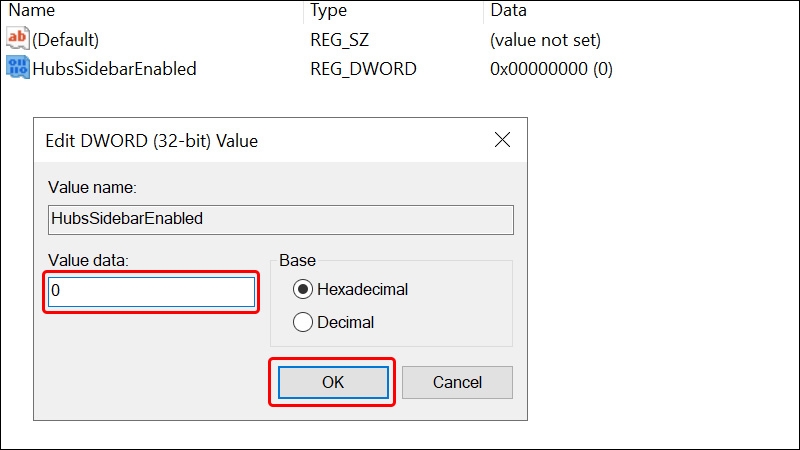
Task: Click the REG_DWORD type cell
Action: (363, 69)
